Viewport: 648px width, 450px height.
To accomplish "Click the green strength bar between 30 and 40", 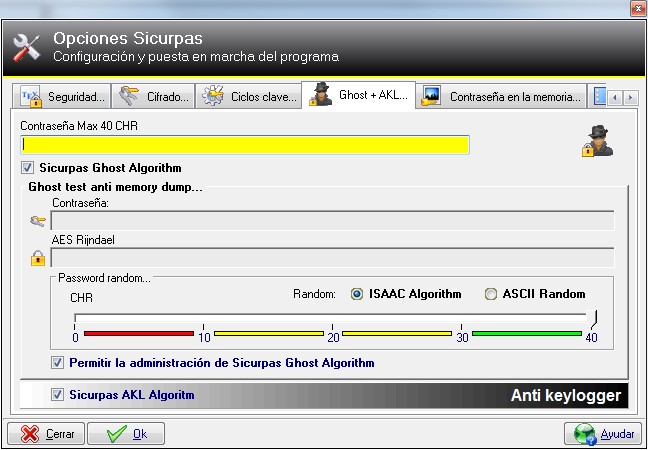I will pos(527,333).
